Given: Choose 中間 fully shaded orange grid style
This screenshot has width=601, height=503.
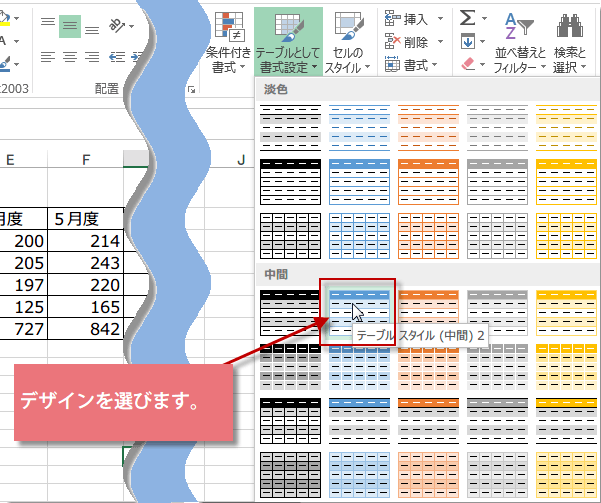Looking at the screenshot, I should click(428, 475).
